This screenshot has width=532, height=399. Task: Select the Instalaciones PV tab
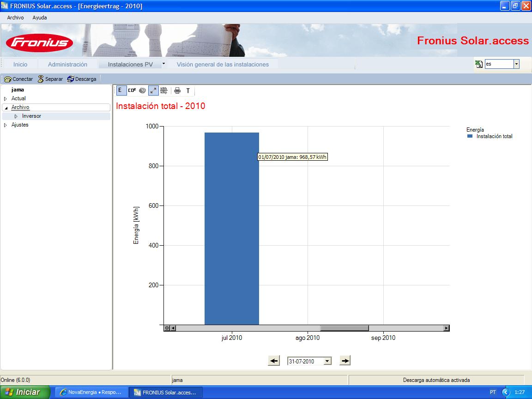[x=130, y=65]
